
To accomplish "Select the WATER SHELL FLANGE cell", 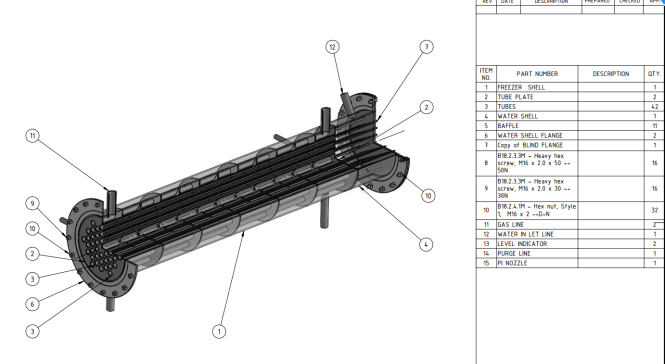I will click(x=537, y=135).
